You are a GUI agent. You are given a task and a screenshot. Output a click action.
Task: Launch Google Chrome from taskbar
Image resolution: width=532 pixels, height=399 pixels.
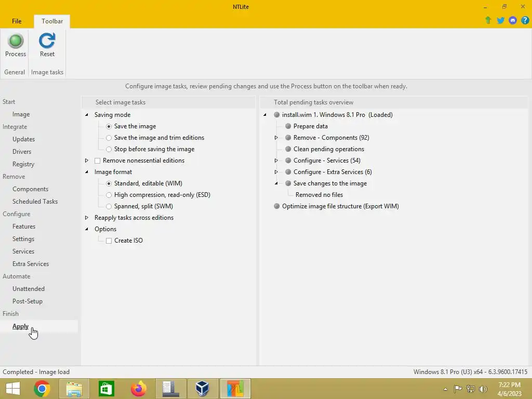pos(42,389)
